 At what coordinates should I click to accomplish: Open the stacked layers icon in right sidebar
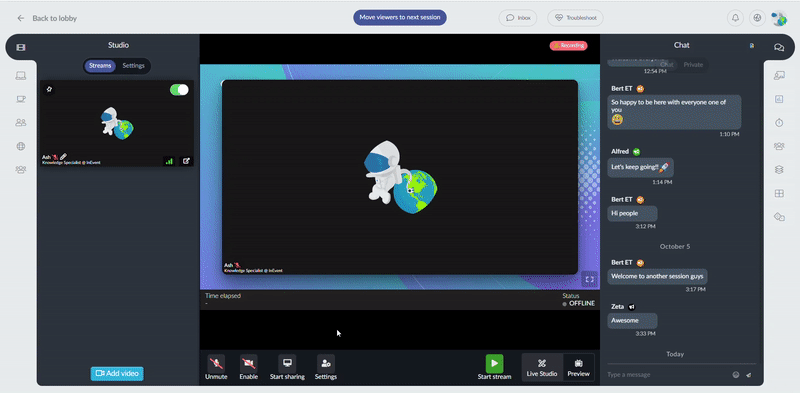pyautogui.click(x=779, y=170)
